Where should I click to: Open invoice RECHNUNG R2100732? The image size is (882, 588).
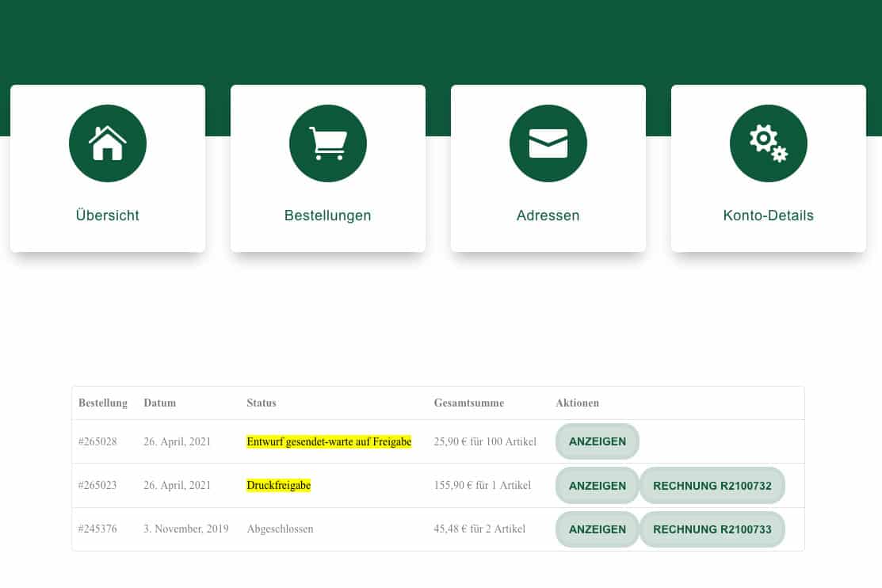point(712,486)
